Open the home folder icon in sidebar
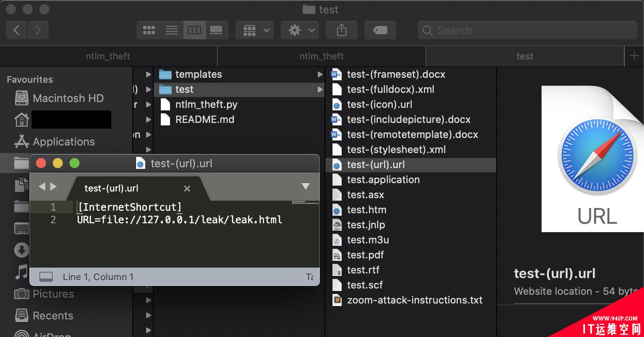The width and height of the screenshot is (644, 337). click(x=22, y=120)
